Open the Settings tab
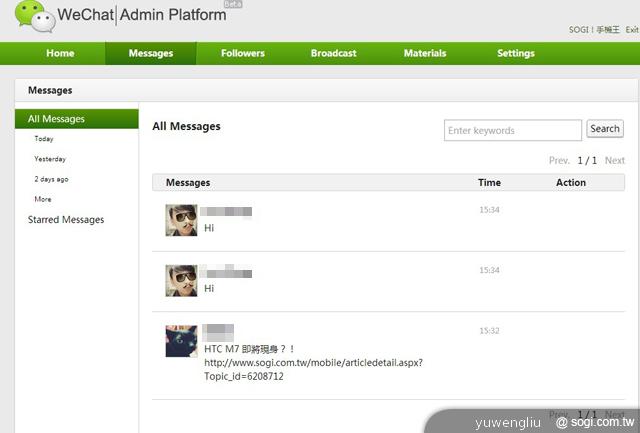 (516, 53)
